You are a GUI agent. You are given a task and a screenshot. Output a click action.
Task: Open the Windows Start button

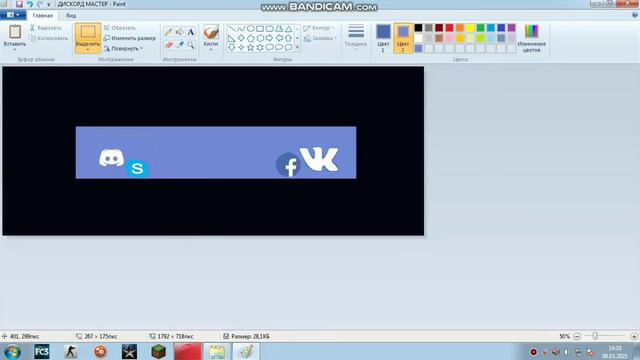click(13, 351)
